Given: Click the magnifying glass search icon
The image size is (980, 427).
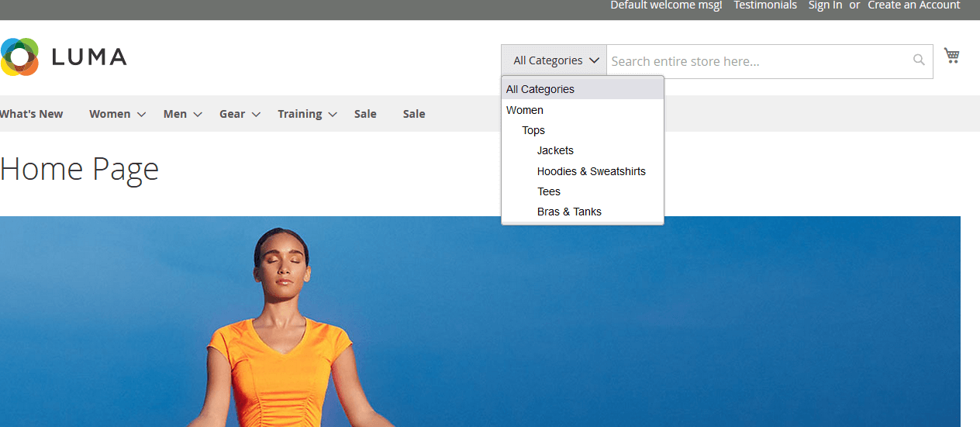Looking at the screenshot, I should coord(919,60).
